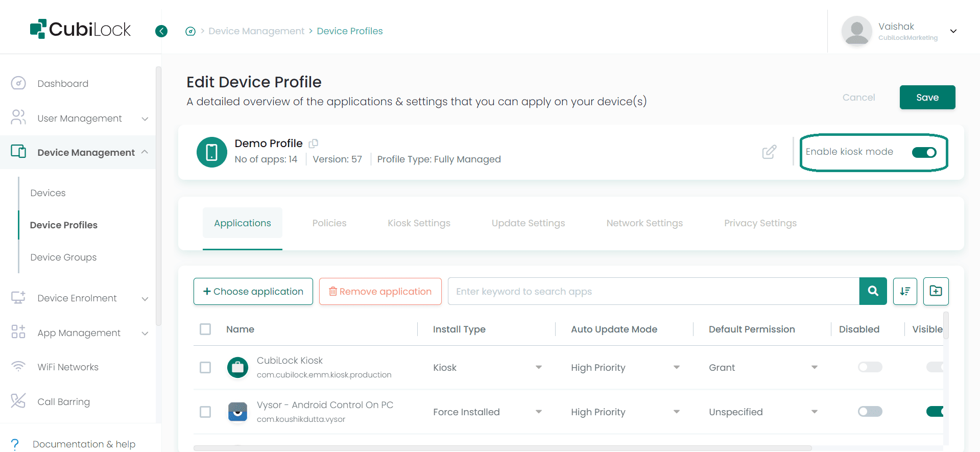Switch to the Applications tab
The image size is (980, 452).
[x=243, y=223]
